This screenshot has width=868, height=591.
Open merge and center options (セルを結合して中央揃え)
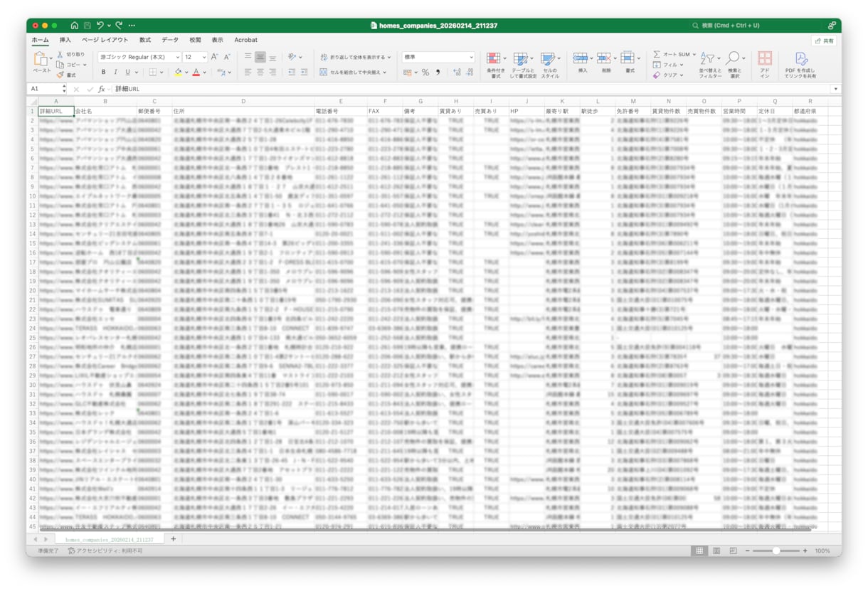tap(354, 73)
